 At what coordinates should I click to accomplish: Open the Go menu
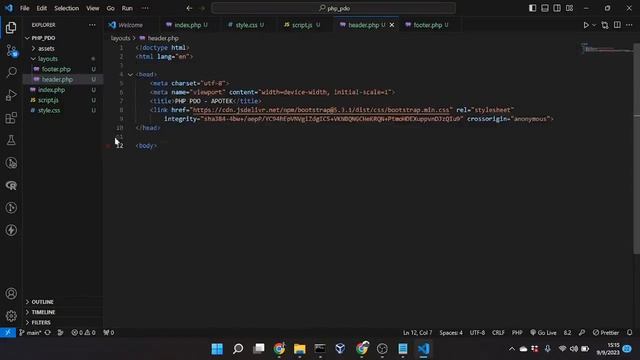click(111, 8)
